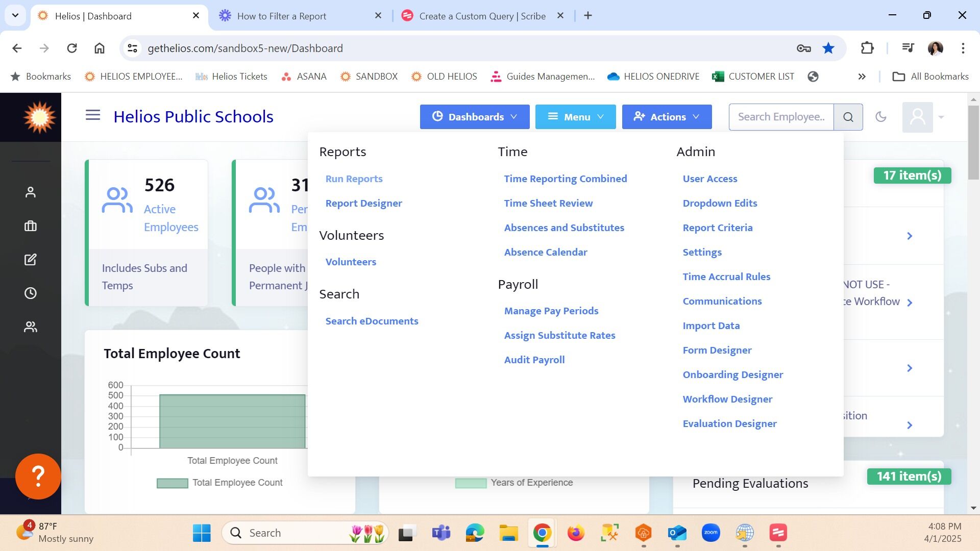This screenshot has width=980, height=551.
Task: Click the Search Employee input field
Action: coord(781,117)
